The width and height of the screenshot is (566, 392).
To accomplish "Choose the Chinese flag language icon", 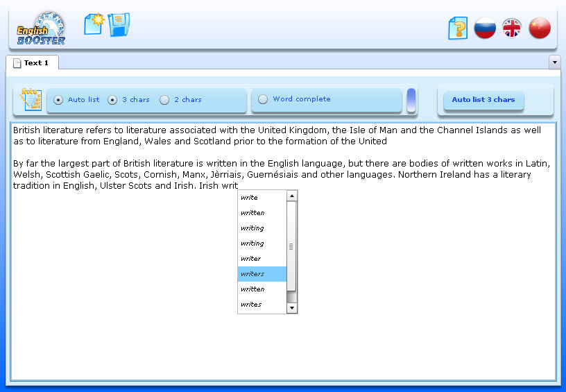I will 539,28.
